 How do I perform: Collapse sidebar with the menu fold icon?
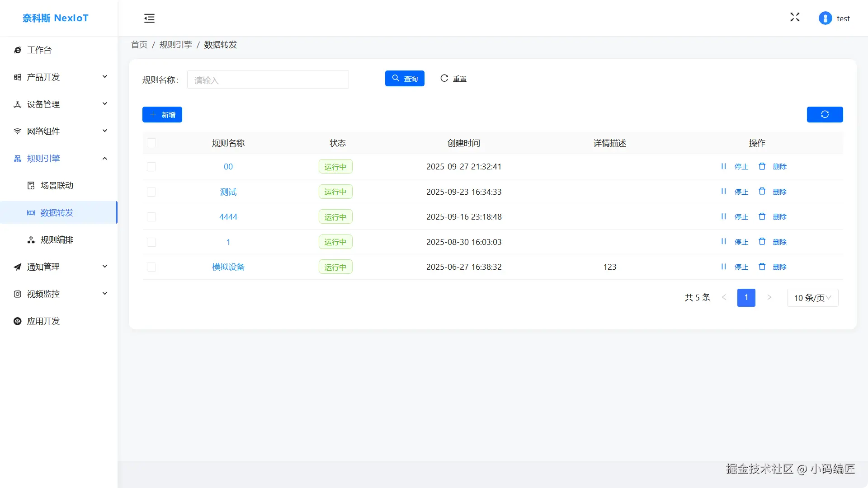coord(149,18)
